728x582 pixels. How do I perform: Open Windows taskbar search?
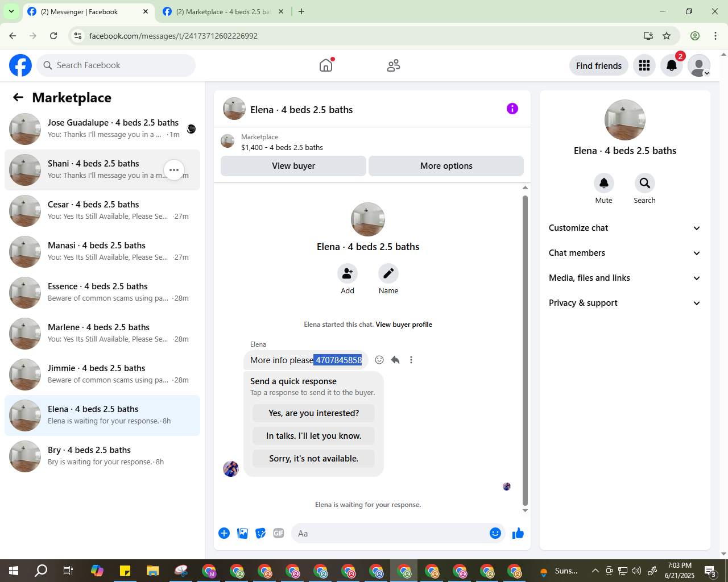pos(41,571)
